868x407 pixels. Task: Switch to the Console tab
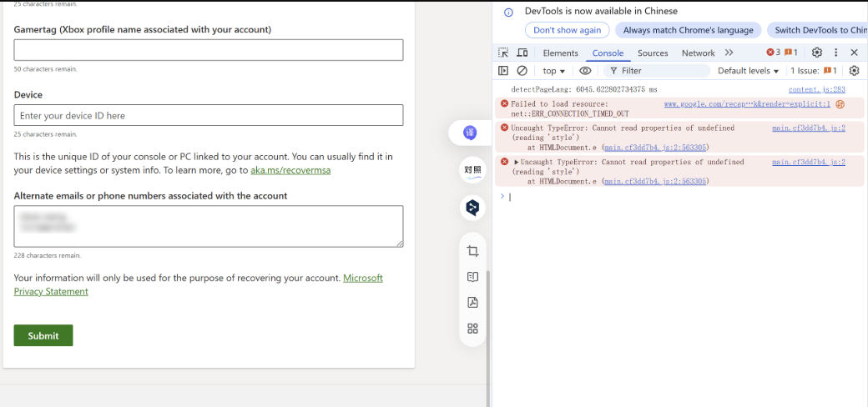pyautogui.click(x=608, y=53)
